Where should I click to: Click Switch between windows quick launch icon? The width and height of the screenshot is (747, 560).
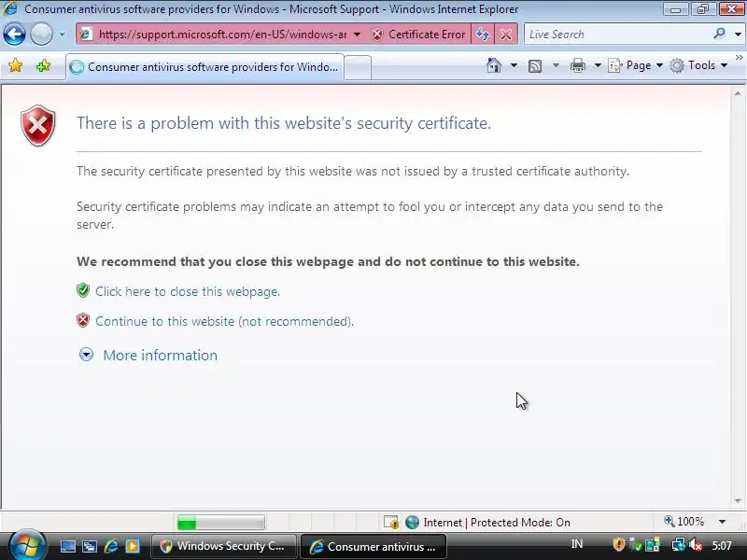click(90, 546)
